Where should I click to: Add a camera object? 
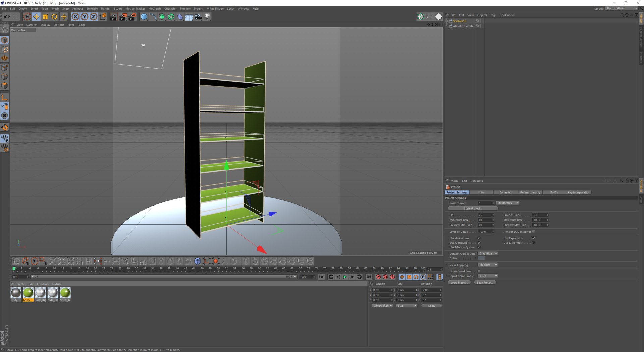point(198,17)
